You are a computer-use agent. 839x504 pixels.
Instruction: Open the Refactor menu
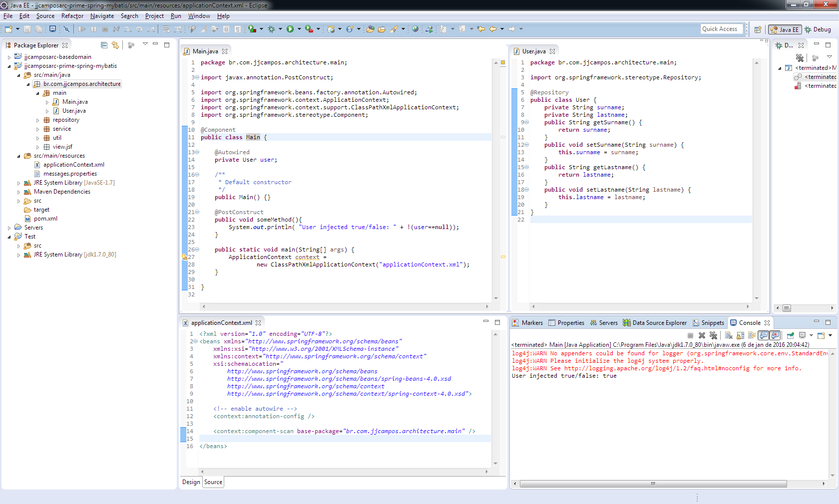click(72, 16)
